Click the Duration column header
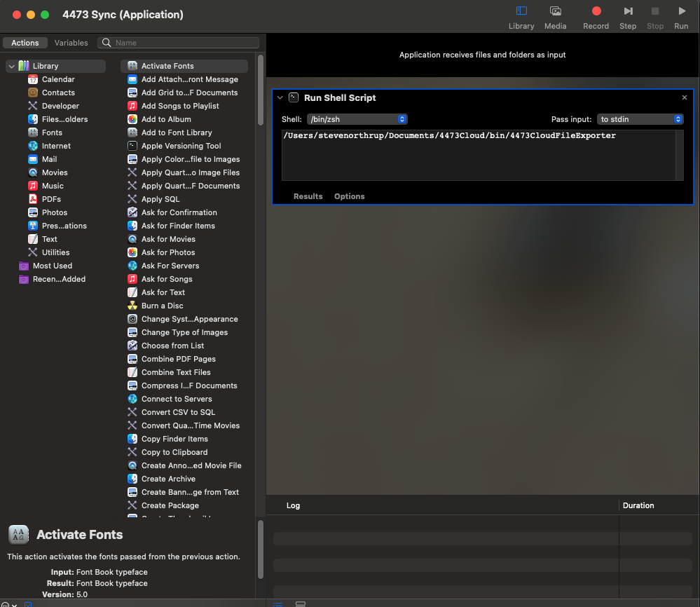 (x=638, y=505)
